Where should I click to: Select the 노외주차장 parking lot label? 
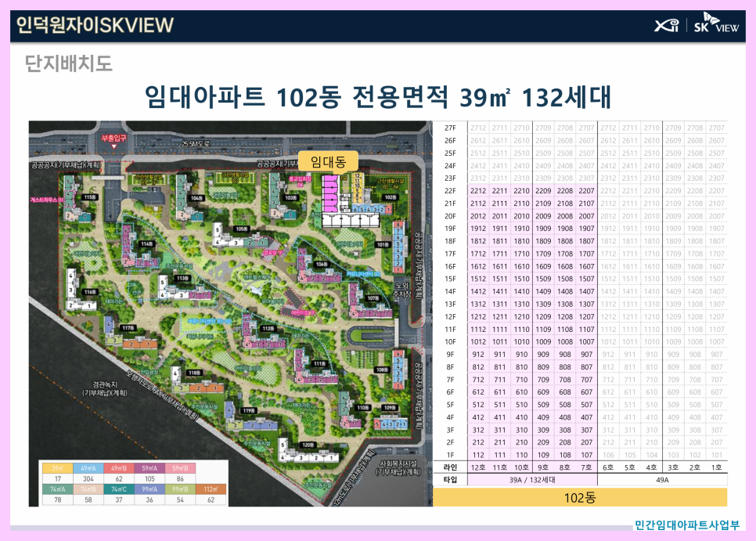tap(401, 289)
